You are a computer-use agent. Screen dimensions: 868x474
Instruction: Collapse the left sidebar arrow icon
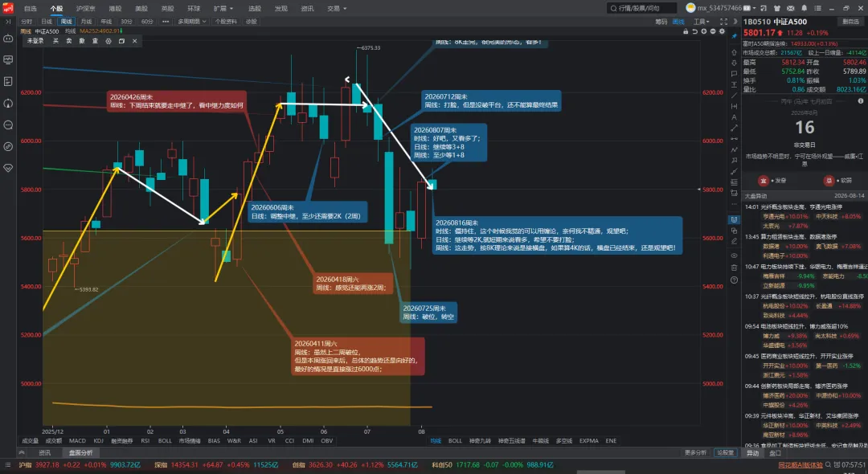[x=8, y=22]
